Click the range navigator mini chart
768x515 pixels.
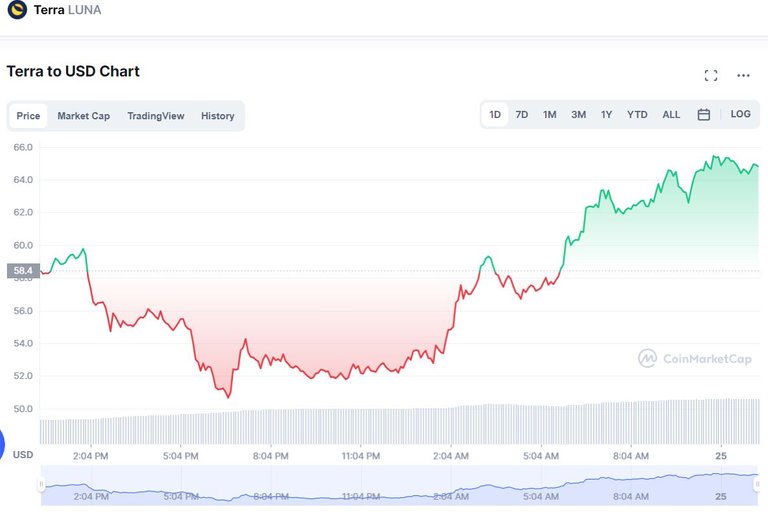[399, 485]
